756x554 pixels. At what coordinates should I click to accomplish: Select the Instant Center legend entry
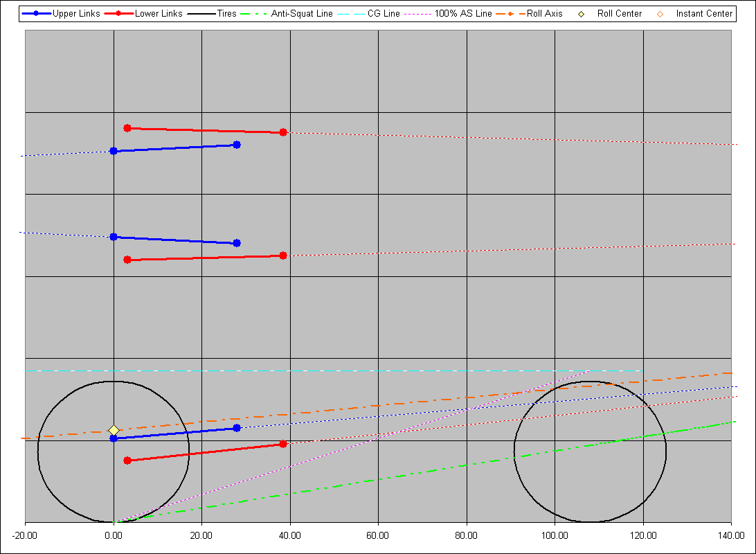click(695, 13)
